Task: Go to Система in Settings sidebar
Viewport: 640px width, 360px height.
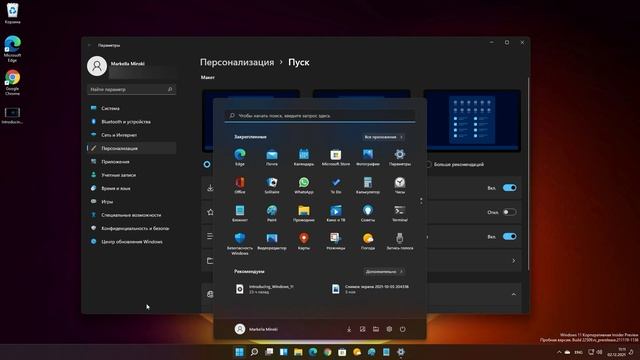Action: click(x=131, y=108)
